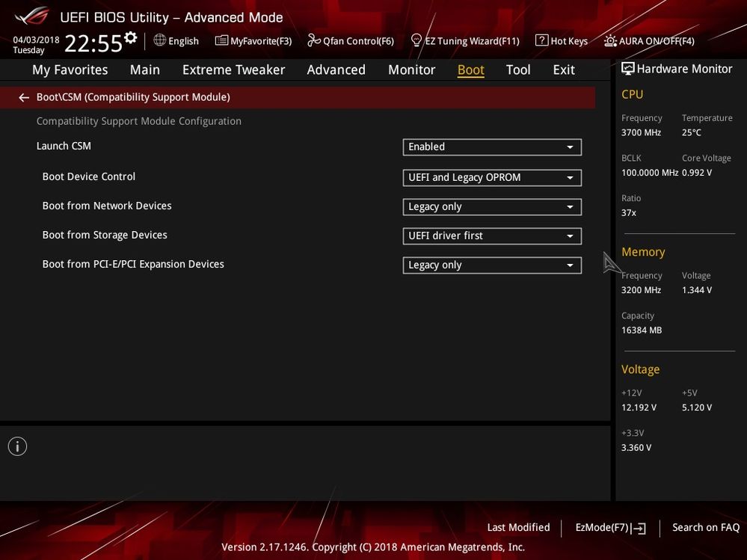Click the Hot Keys question mark icon

541,40
